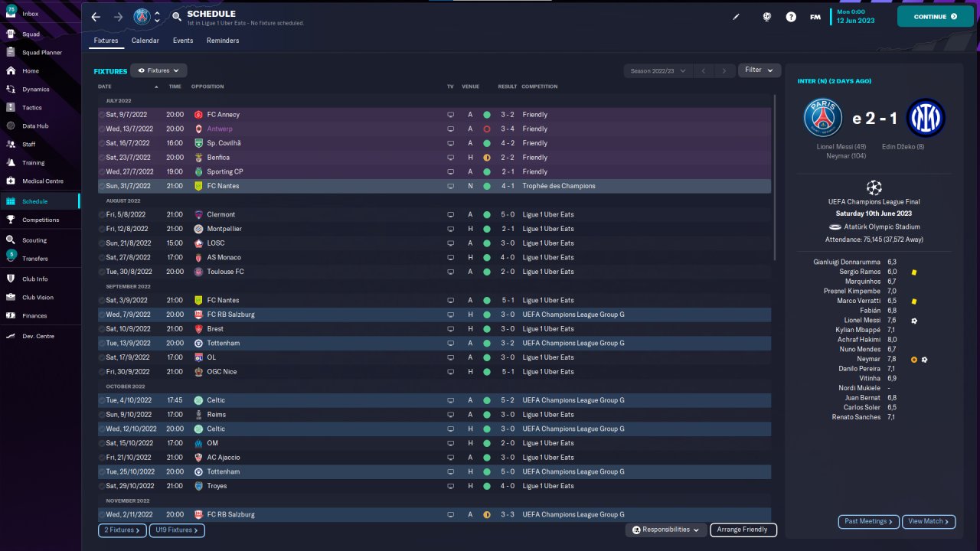
Task: Open the Inbox from the sidebar
Action: [x=31, y=14]
